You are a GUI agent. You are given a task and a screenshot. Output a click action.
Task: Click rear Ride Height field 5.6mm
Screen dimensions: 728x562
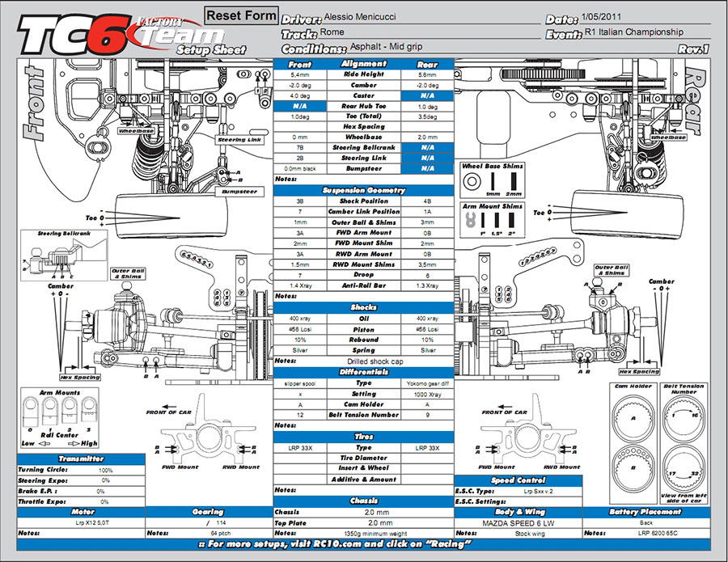[427, 74]
